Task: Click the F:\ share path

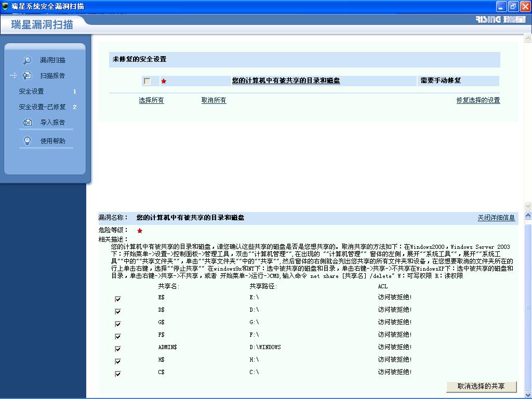Action: click(254, 335)
